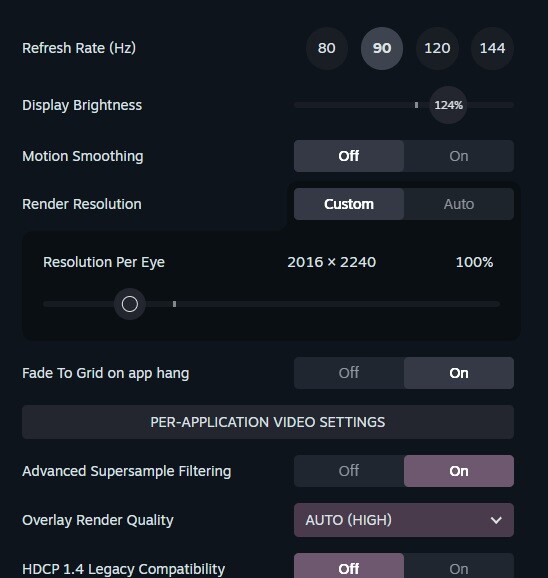Click the default marker on brightness slider
Screen dimensions: 548x578
pyautogui.click(x=416, y=105)
